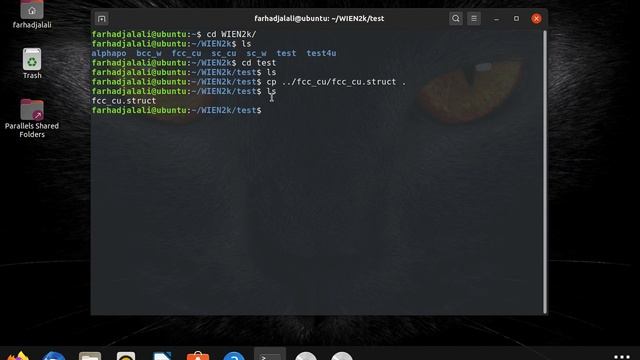Maximize the terminal window
This screenshot has height=360, width=640.
pos(516,18)
